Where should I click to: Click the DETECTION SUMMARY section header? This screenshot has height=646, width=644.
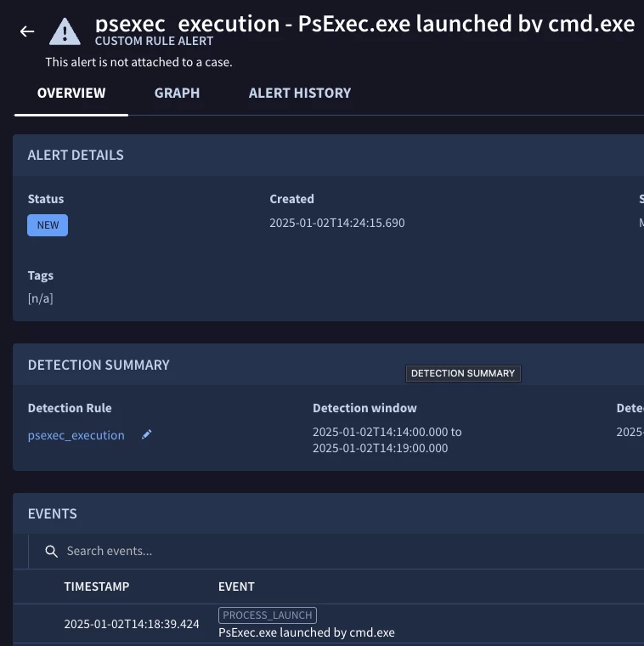99,365
